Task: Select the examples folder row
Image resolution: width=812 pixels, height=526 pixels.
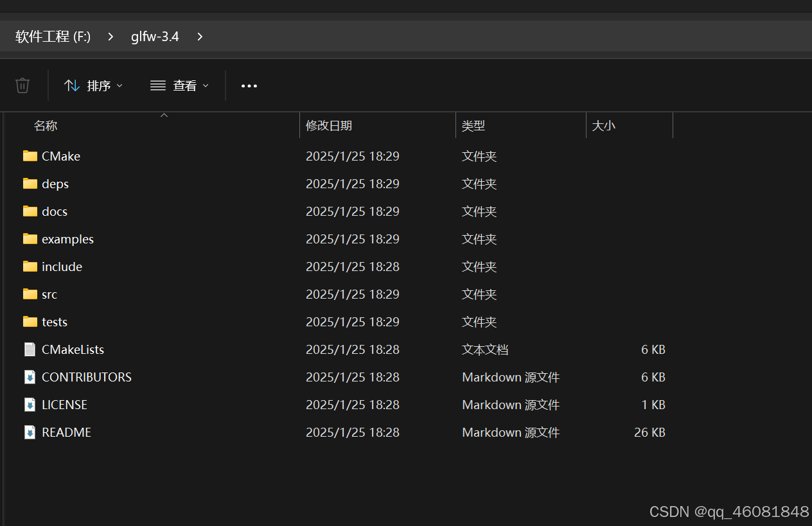Action: (x=67, y=239)
